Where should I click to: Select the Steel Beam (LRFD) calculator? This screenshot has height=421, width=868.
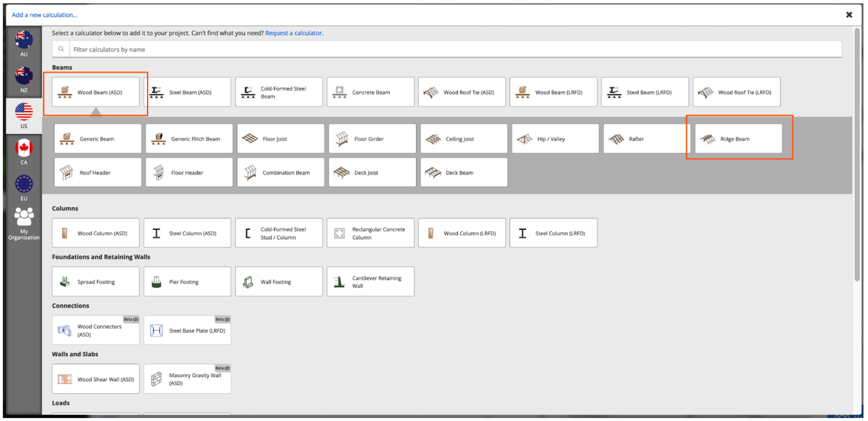pos(645,92)
